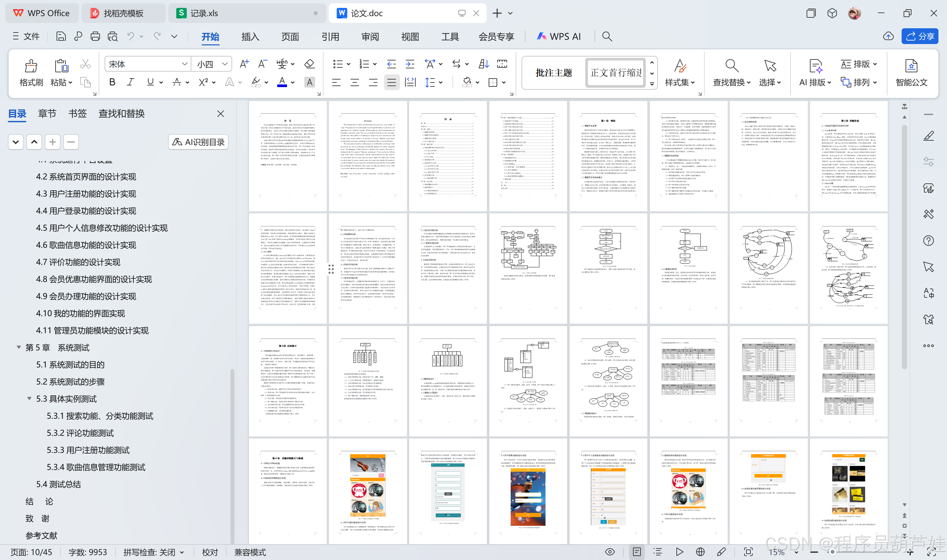Click the Format Painter brush icon
This screenshot has width=947, height=560.
[x=31, y=66]
